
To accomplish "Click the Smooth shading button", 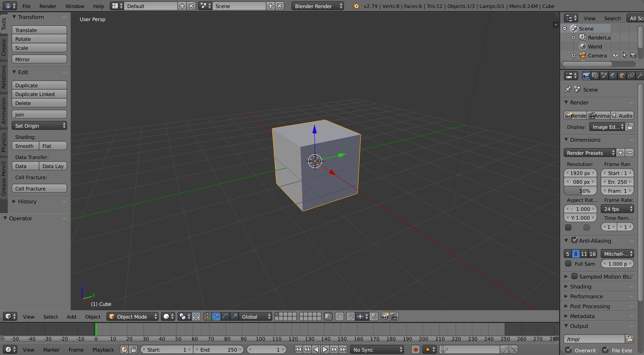I will point(25,146).
